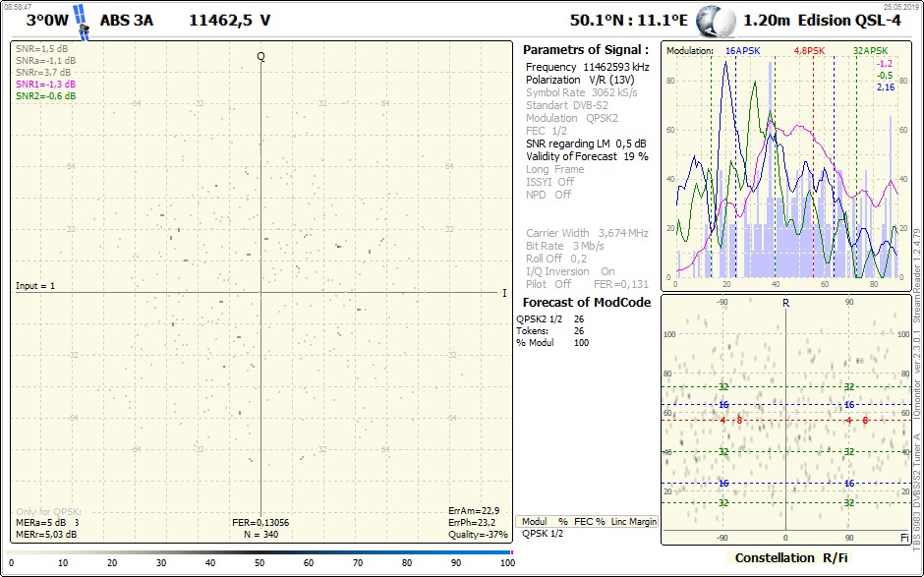Click the Forecast of ModCode heading
924x577 pixels.
(586, 303)
